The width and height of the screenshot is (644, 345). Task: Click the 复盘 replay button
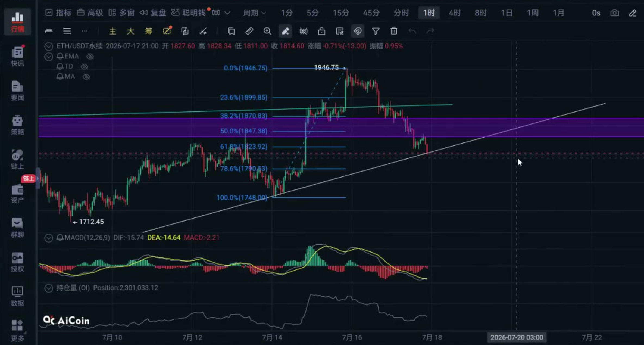(153, 13)
